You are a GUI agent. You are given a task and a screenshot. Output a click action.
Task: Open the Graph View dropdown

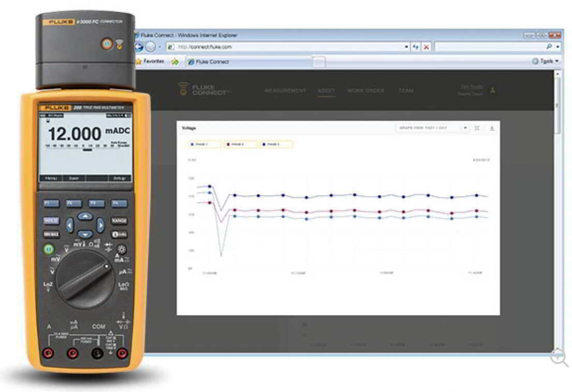point(433,128)
